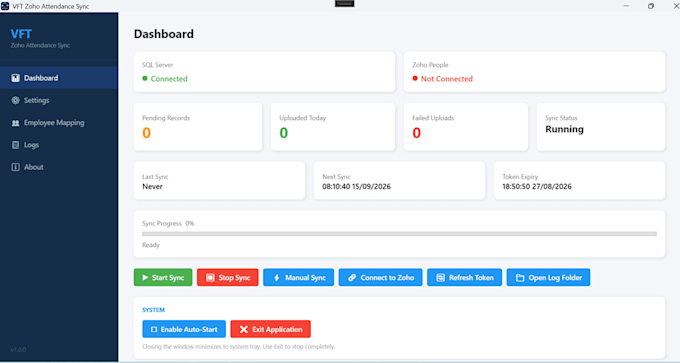Click the v1.0.0 version label
Image resolution: width=680 pixels, height=363 pixels.
(18, 350)
